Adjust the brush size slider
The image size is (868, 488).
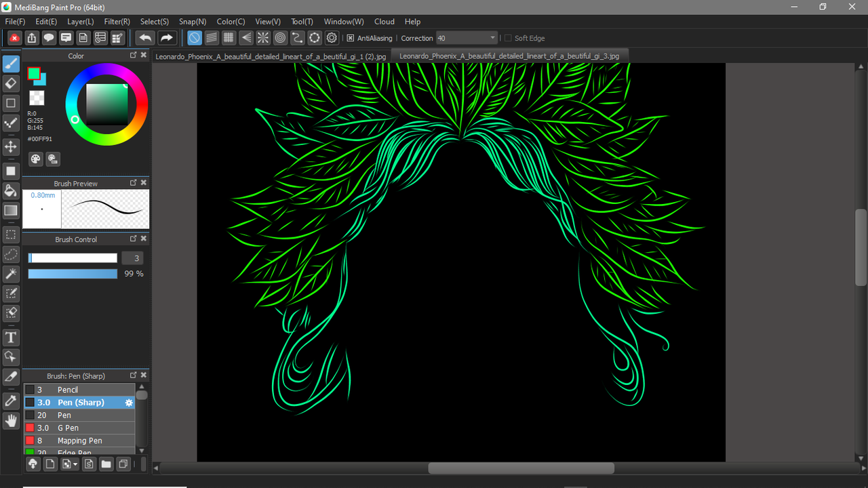(73, 258)
